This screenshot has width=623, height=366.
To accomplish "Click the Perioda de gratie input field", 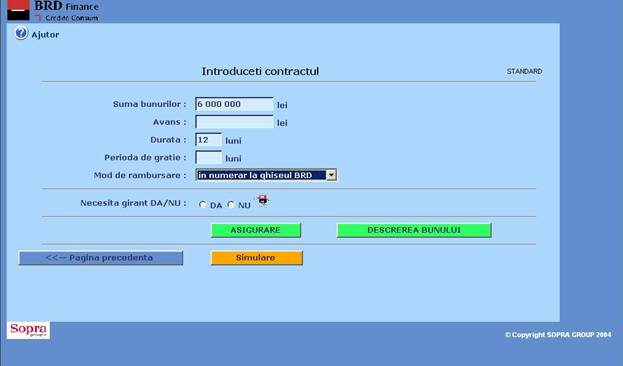I will pyautogui.click(x=209, y=158).
